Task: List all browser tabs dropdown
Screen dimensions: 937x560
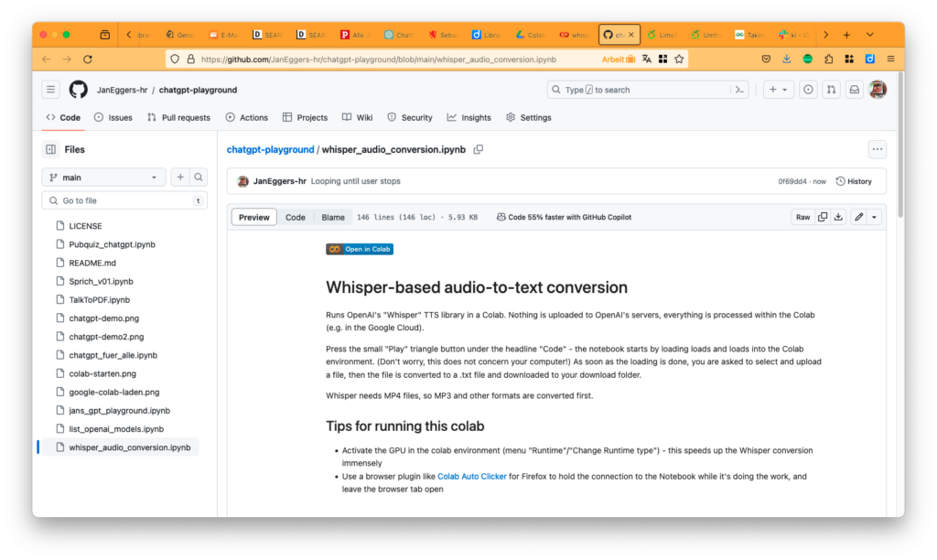Action: pos(870,35)
